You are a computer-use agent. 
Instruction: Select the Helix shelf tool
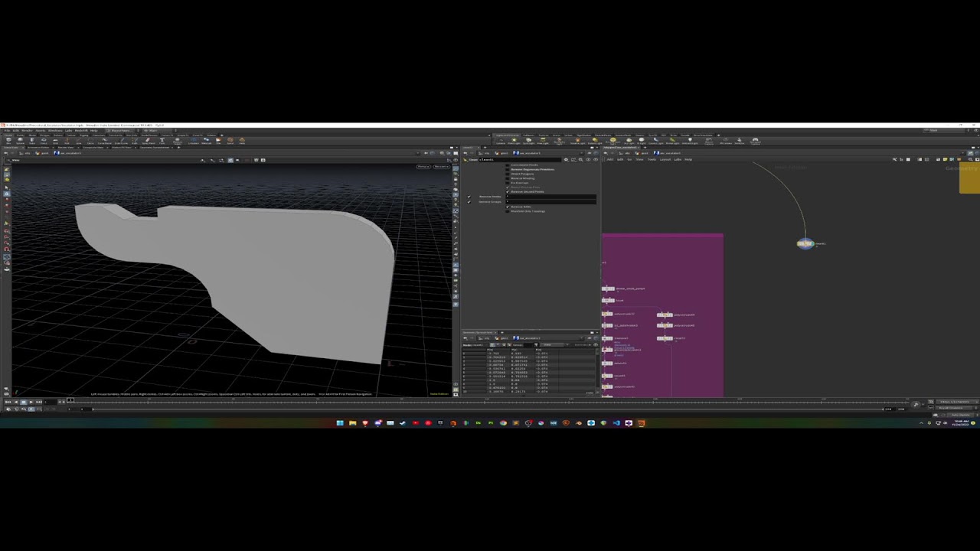[241, 140]
